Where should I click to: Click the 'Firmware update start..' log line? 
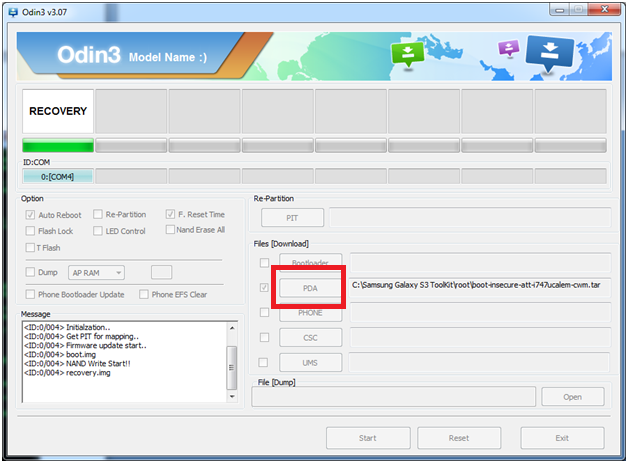(x=85, y=346)
